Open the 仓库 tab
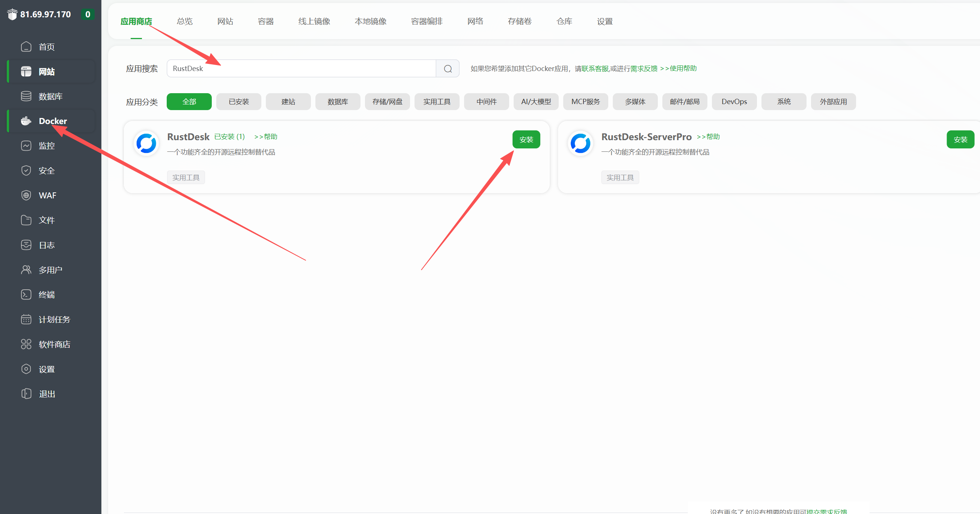Screen dimensions: 980x514 [x=564, y=21]
